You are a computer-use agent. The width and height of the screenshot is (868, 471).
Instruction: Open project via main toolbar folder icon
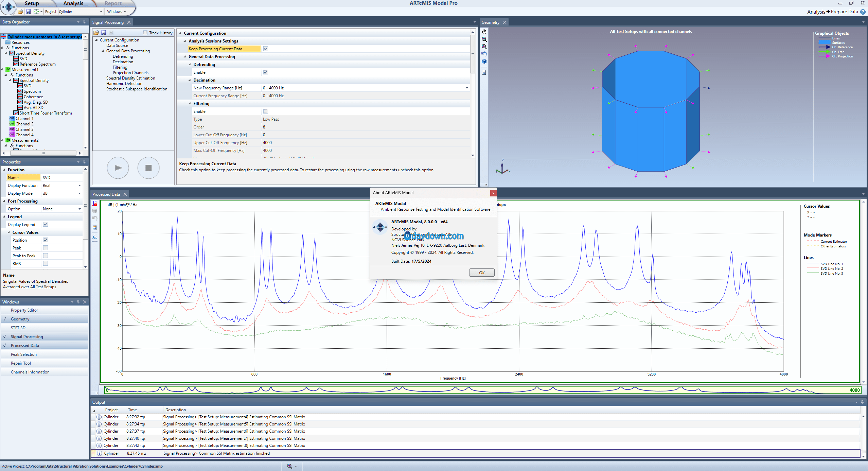point(20,12)
